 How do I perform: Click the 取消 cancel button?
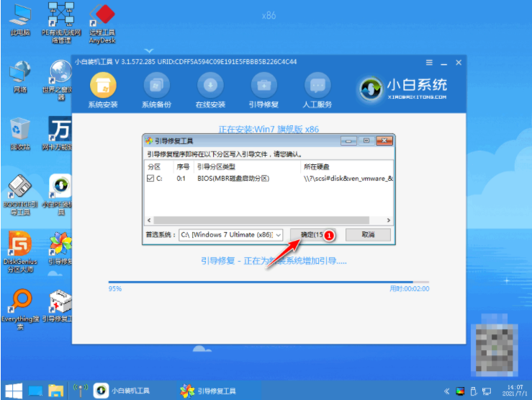[368, 235]
